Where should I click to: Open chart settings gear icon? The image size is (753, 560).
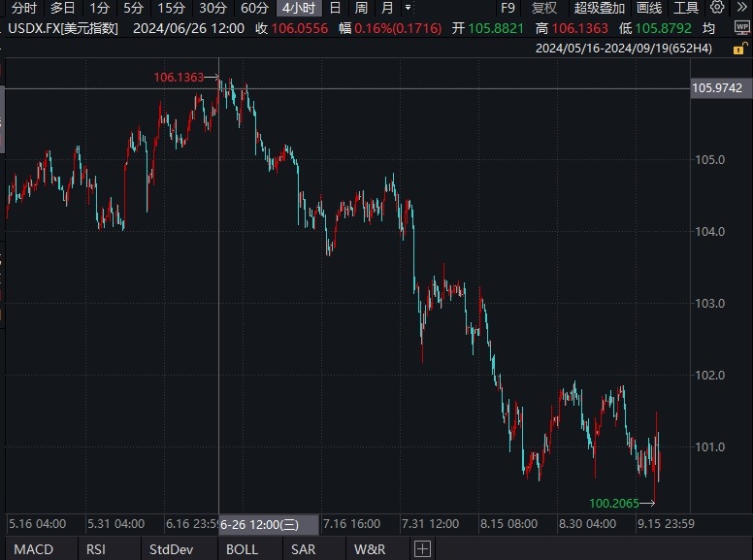(716, 8)
